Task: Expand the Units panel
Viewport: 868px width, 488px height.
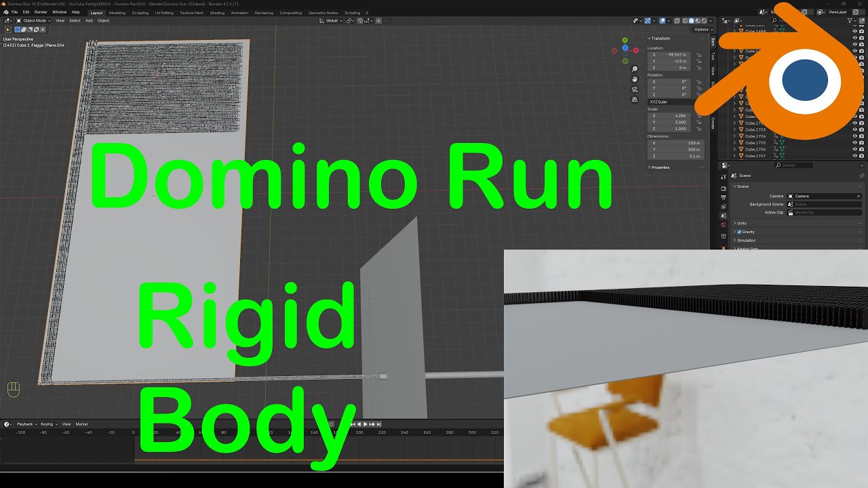Action: click(x=741, y=223)
